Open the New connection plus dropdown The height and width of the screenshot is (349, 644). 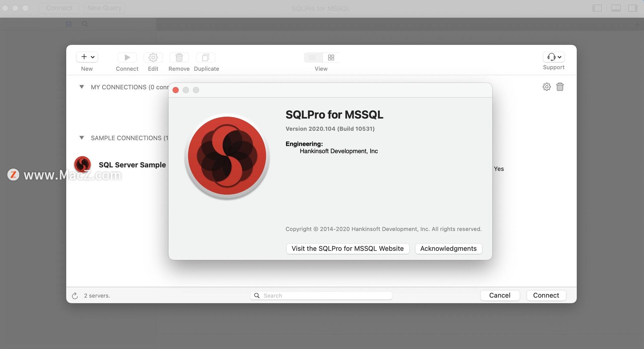[87, 57]
